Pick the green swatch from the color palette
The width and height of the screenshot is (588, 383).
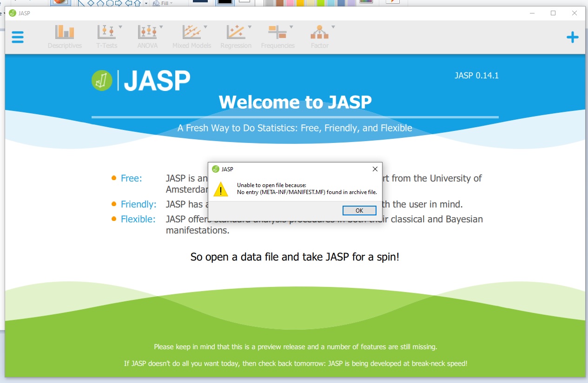coord(321,3)
